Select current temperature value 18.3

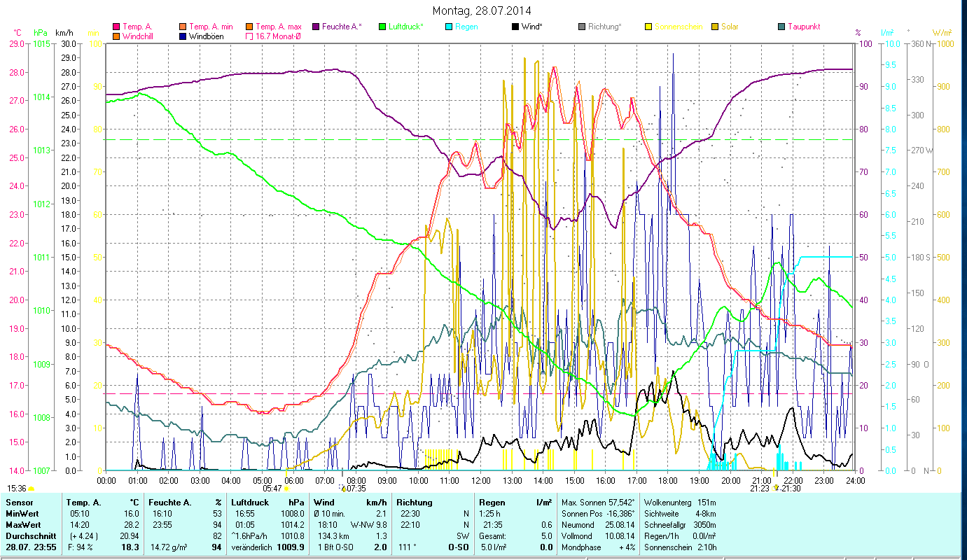(131, 547)
